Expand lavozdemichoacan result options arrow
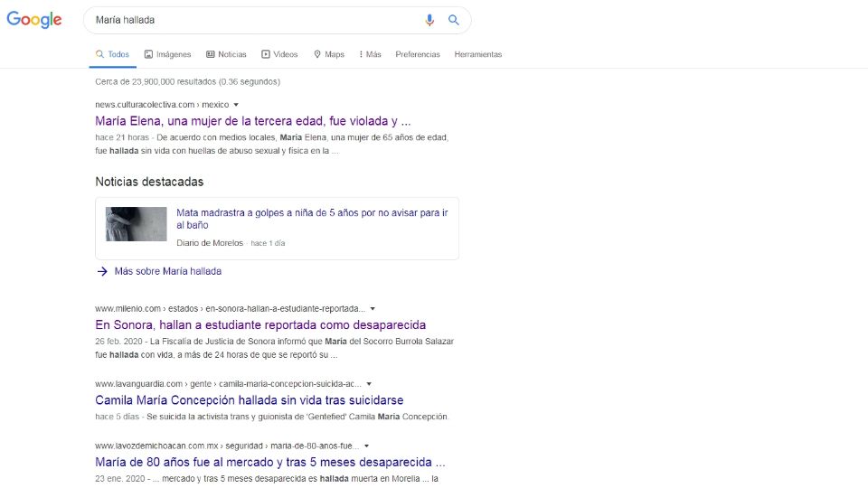868x488 pixels. (x=366, y=446)
